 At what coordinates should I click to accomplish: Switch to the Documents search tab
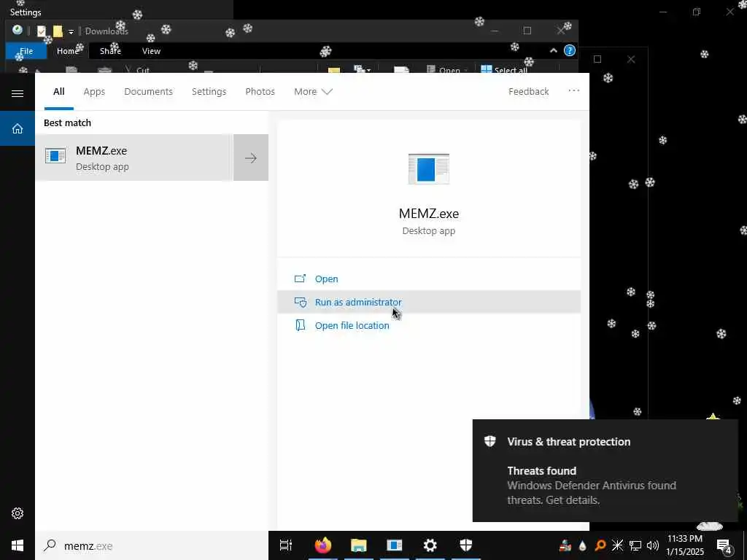(148, 91)
